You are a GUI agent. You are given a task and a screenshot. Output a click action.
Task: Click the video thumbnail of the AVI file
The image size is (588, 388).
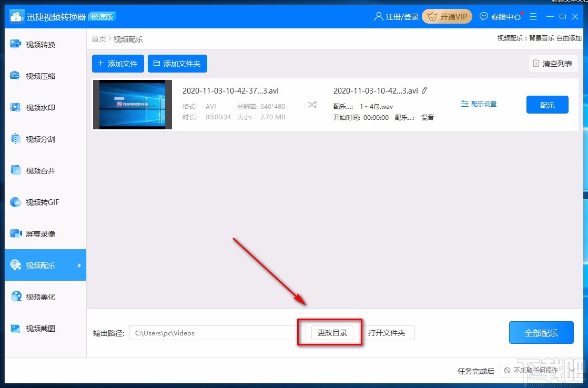[x=132, y=104]
